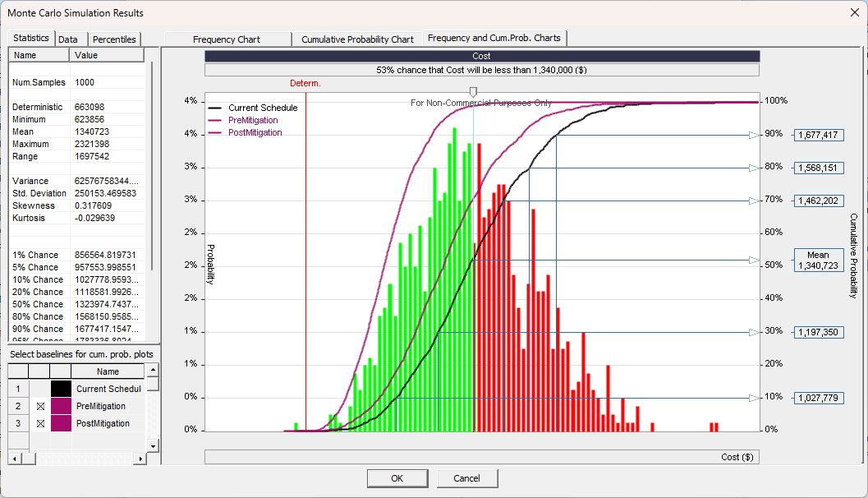
Task: Uncheck the PostMitigation baseline checkbox
Action: pyautogui.click(x=40, y=424)
